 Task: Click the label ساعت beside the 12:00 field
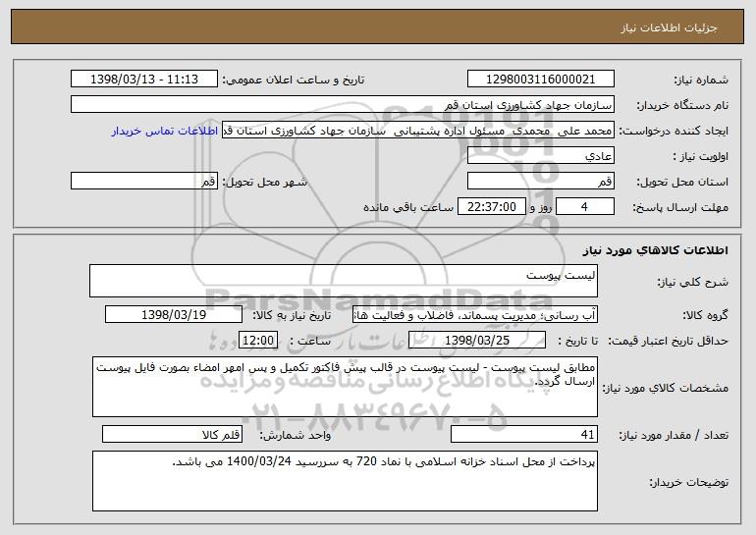click(310, 342)
